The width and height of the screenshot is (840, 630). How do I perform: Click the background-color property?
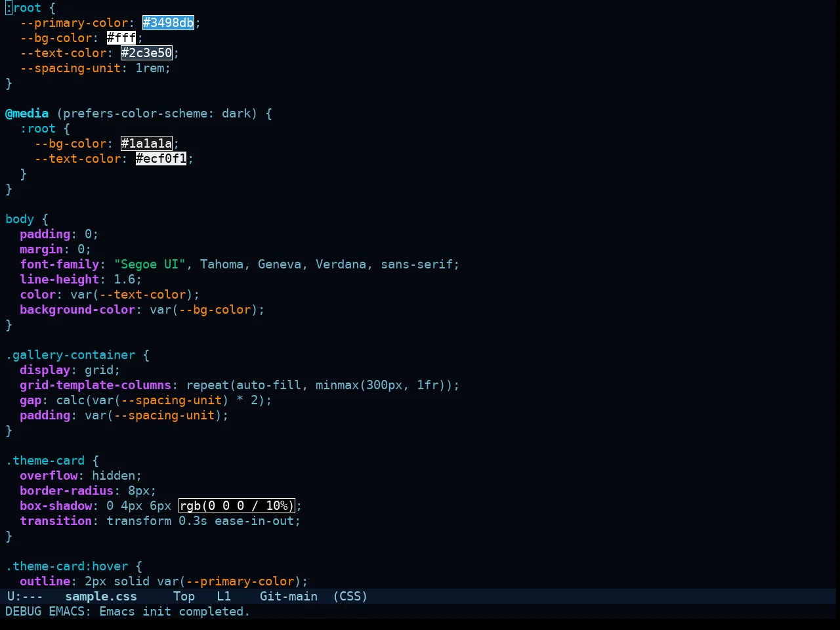[x=77, y=310]
